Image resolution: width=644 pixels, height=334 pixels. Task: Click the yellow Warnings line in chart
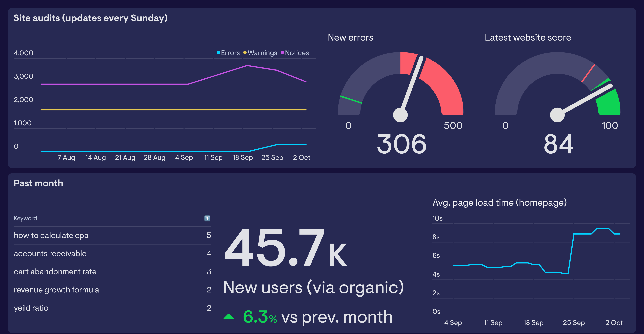click(173, 110)
